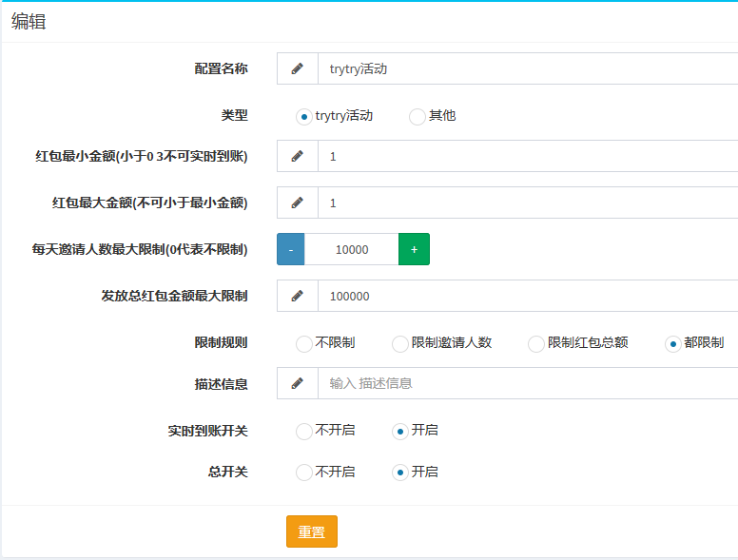Choose 不限制 under 限制规则
738x560 pixels.
[x=304, y=343]
